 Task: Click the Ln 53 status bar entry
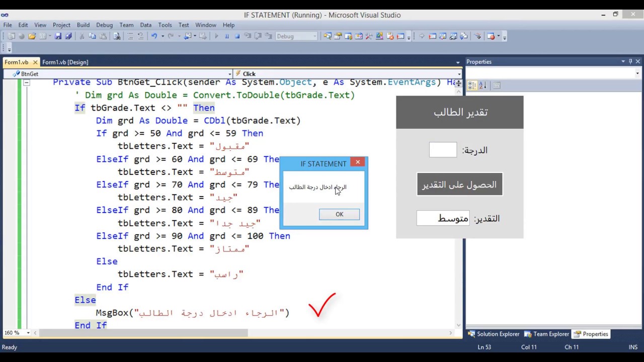pyautogui.click(x=484, y=347)
